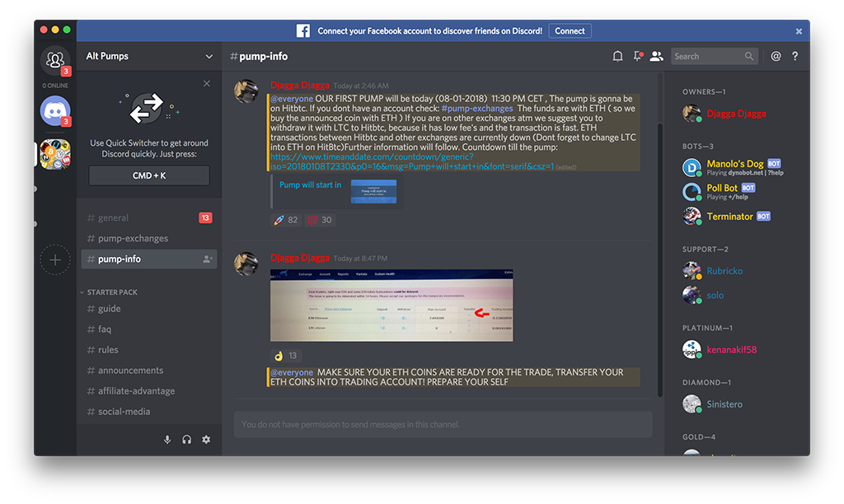Mute microphone in user panel
Viewport: 844px width, 504px height.
pyautogui.click(x=167, y=440)
